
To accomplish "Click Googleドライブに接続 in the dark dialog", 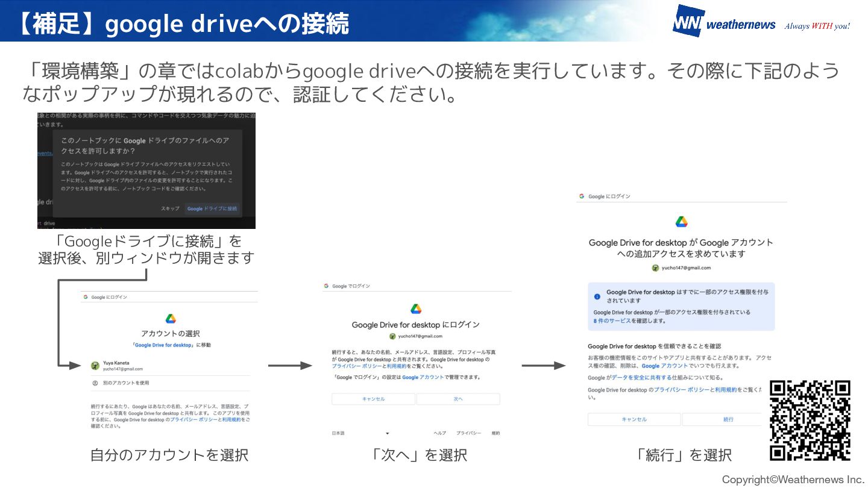I will point(212,208).
